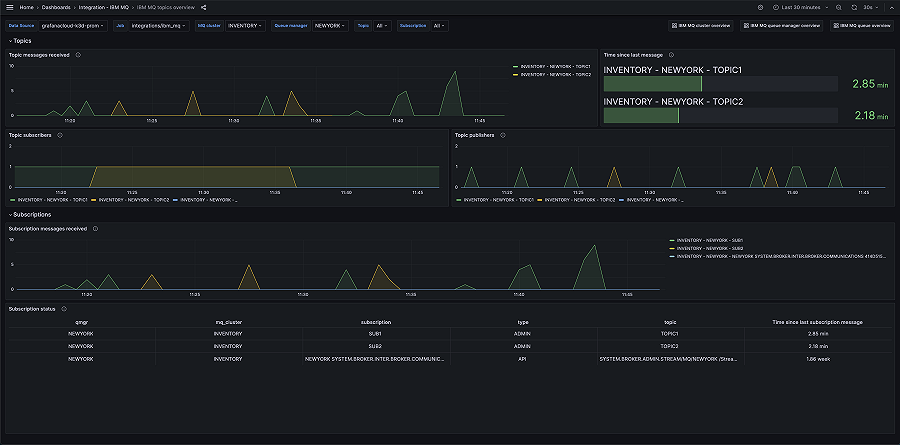900x445 pixels.
Task: Click info icon beside Topic messages received
Action: click(x=78, y=55)
